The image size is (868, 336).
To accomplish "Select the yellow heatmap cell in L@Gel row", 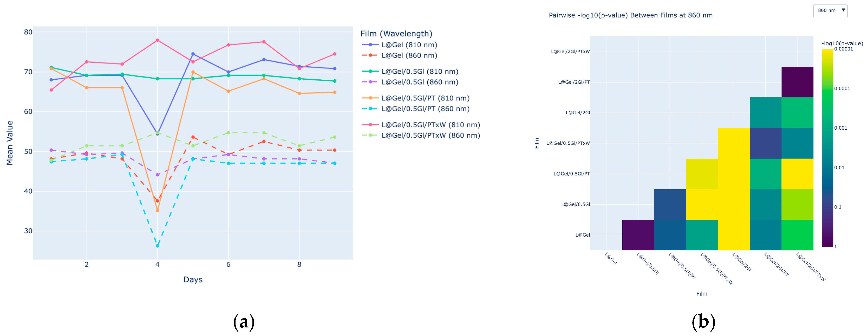I will click(x=734, y=235).
